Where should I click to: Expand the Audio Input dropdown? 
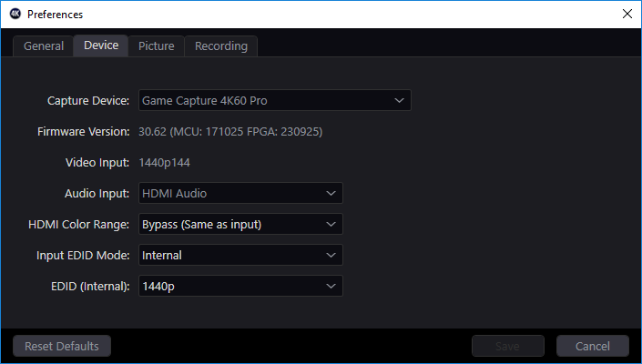tap(240, 193)
